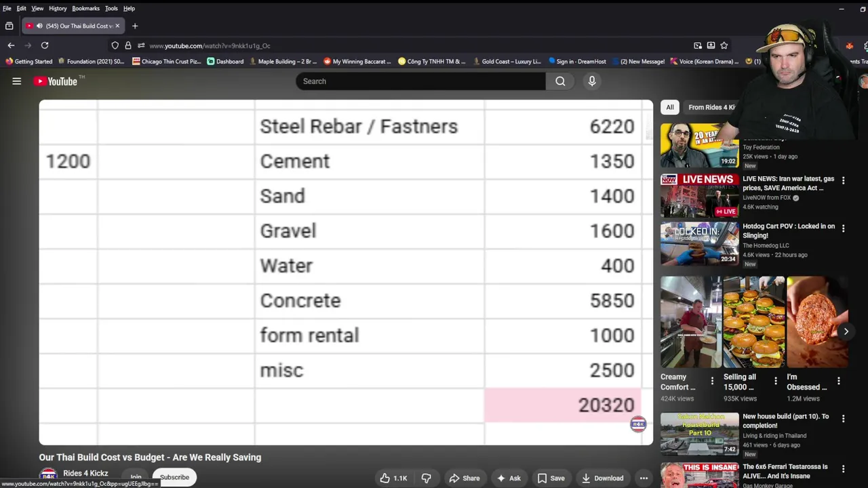Join the Rides 4 Kickz channel membership
The width and height of the screenshot is (868, 488).
pyautogui.click(x=136, y=478)
